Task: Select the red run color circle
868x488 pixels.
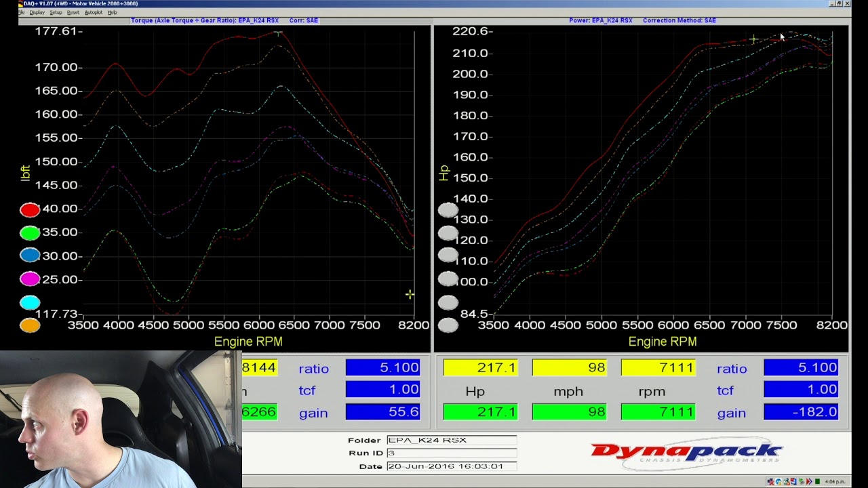Action: point(30,210)
